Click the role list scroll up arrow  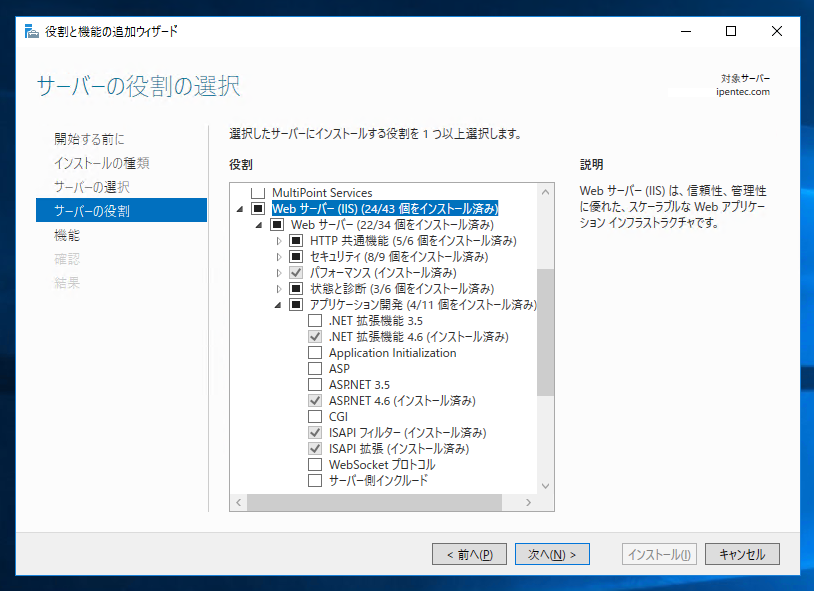click(x=545, y=192)
